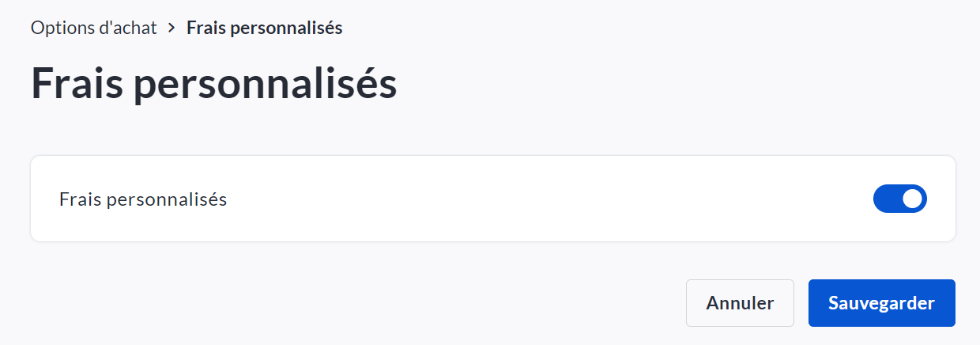
Task: Navigate to the parent Options d'achat page
Action: coord(94,28)
